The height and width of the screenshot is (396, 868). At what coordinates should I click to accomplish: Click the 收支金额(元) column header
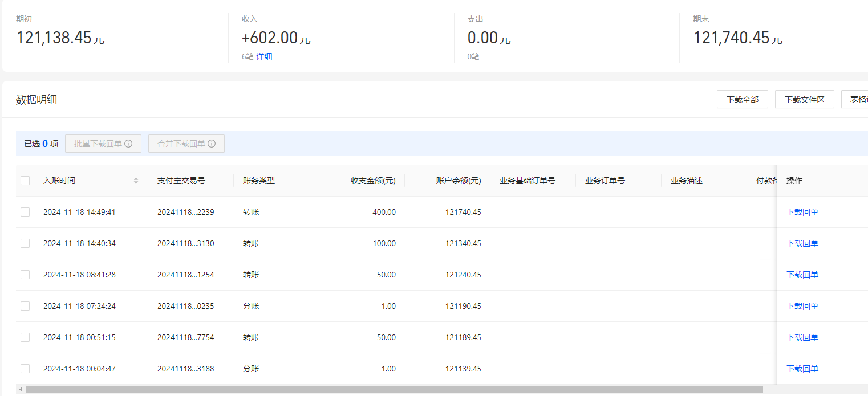point(373,181)
